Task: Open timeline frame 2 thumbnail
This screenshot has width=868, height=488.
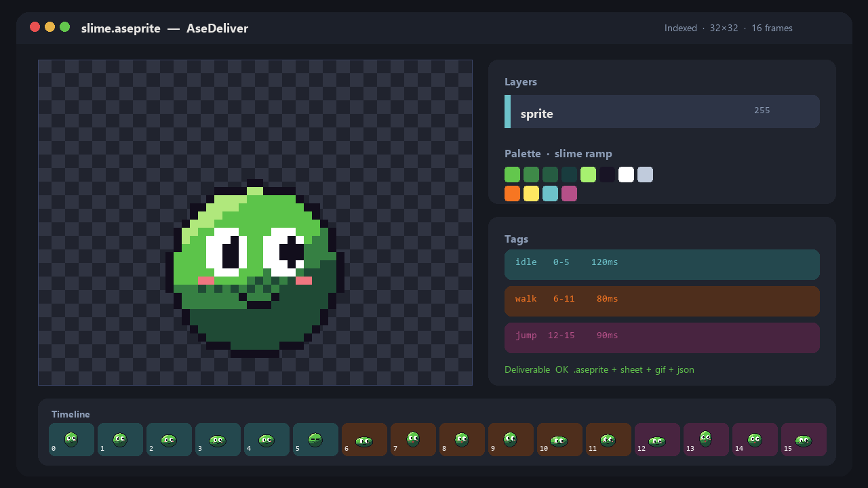Action: pos(169,440)
